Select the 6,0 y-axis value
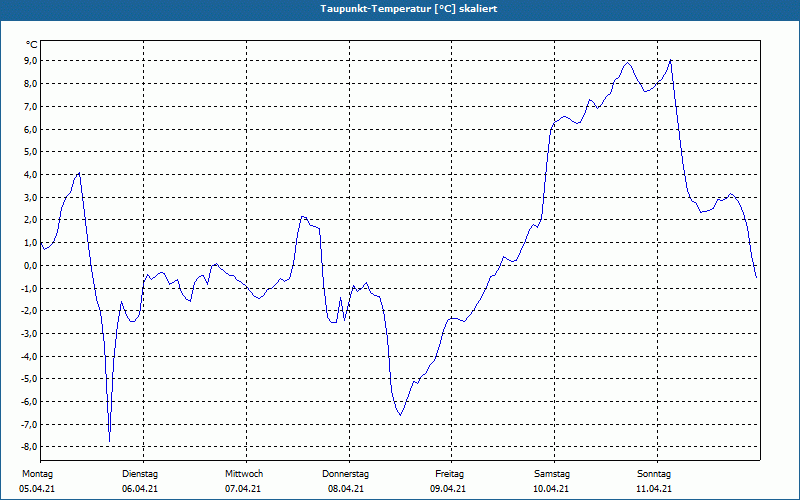The image size is (800, 500). (x=31, y=129)
